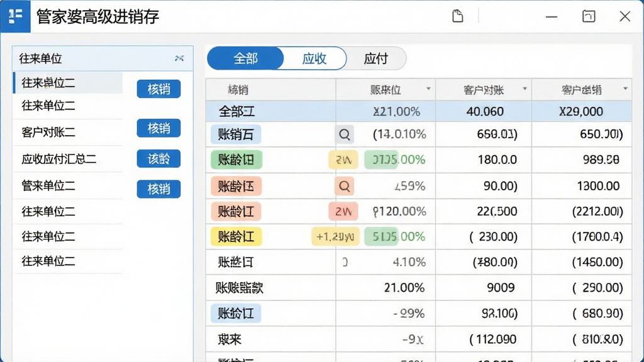Click 核销 button beside 客户对账二
The image size is (644, 362).
[x=158, y=128]
